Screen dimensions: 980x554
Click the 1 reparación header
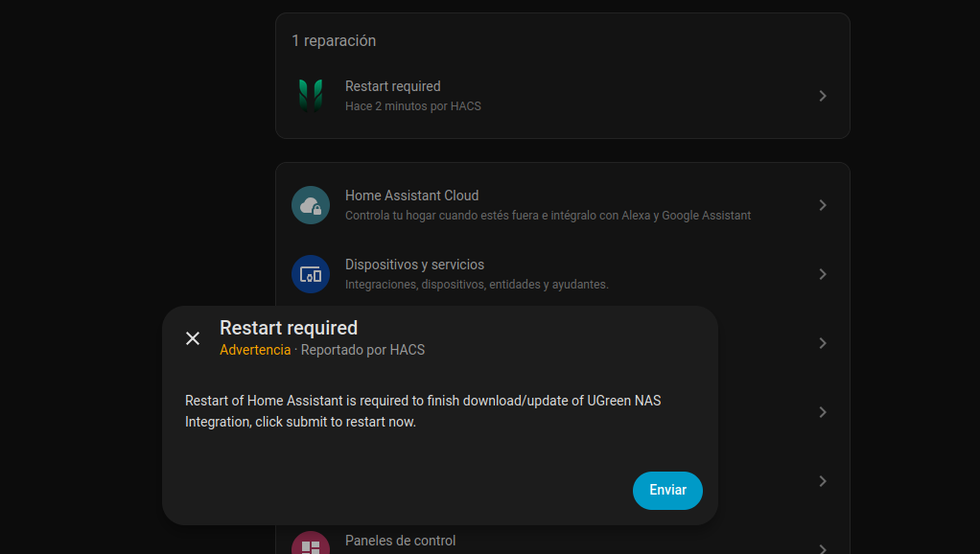334,41
